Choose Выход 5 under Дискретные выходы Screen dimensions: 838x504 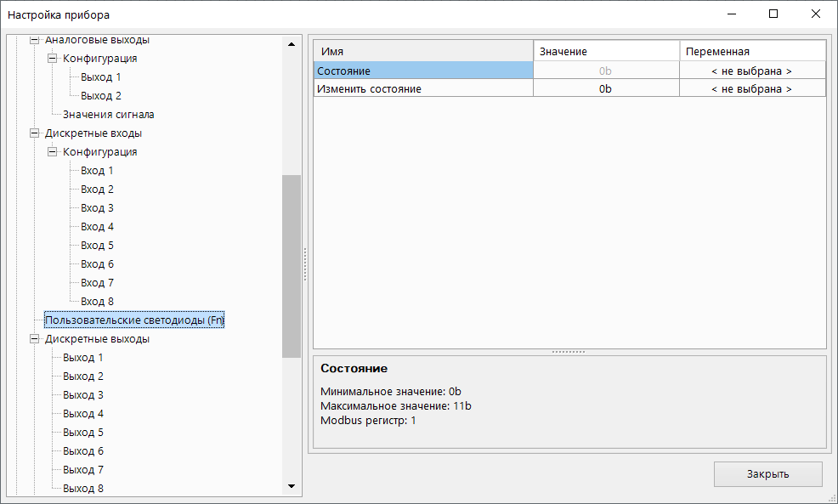tap(83, 433)
